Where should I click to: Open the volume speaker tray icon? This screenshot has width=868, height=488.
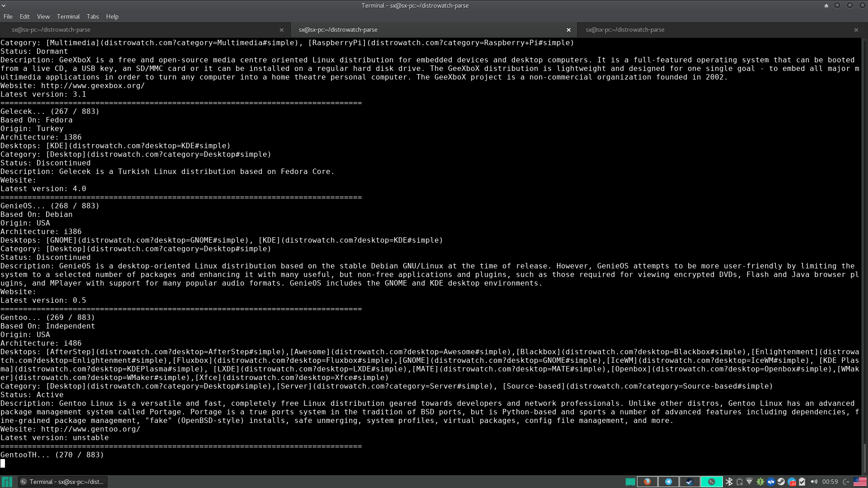coord(814,482)
